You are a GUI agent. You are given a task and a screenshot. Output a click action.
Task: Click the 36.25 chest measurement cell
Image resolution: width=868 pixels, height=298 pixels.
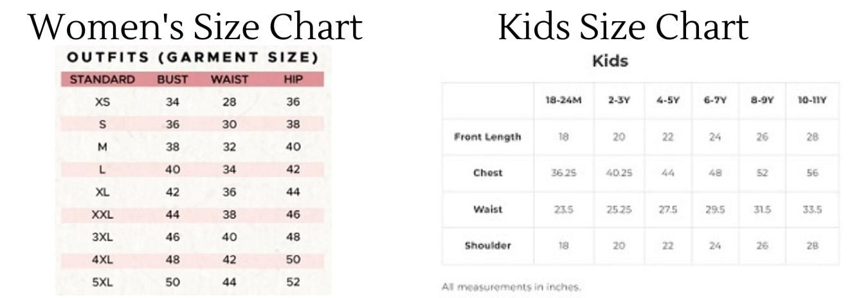pyautogui.click(x=563, y=173)
